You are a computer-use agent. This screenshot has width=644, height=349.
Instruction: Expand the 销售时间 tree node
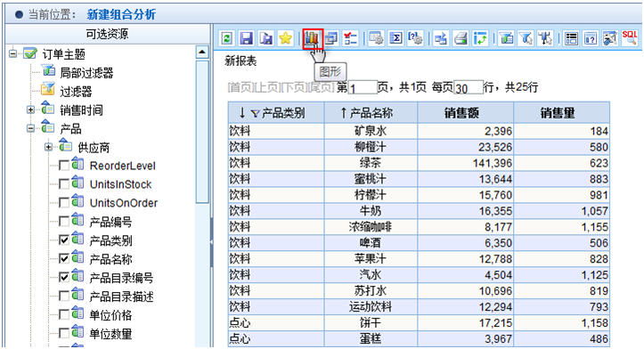(30, 110)
